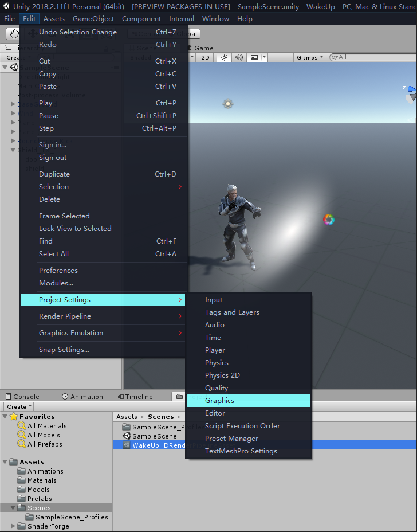Select Script Execution Order

248,426
